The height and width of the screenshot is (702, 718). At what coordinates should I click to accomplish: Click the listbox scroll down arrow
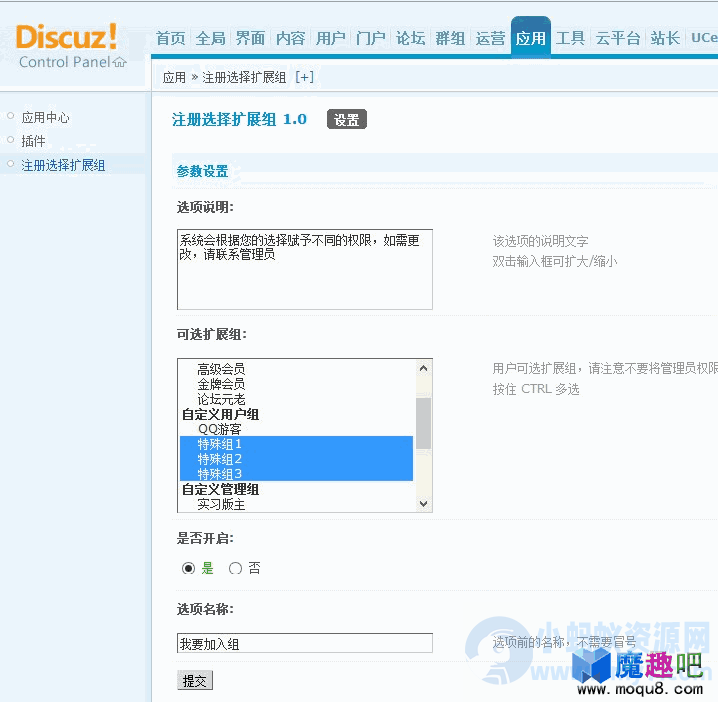424,504
